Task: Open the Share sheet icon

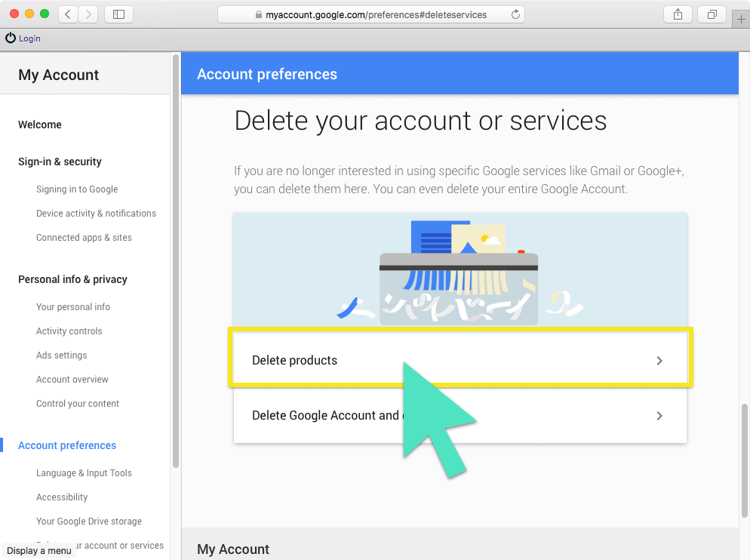Action: [678, 14]
